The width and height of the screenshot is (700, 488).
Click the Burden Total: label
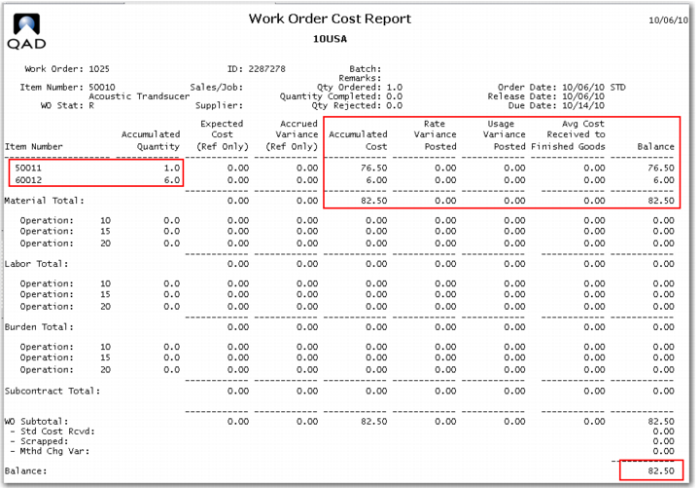(x=39, y=327)
